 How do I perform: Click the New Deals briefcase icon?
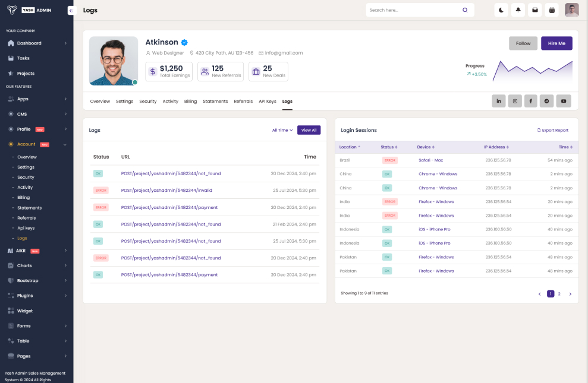256,71
